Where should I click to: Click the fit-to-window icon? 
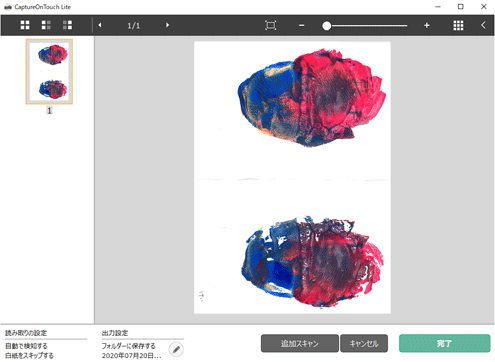click(270, 25)
